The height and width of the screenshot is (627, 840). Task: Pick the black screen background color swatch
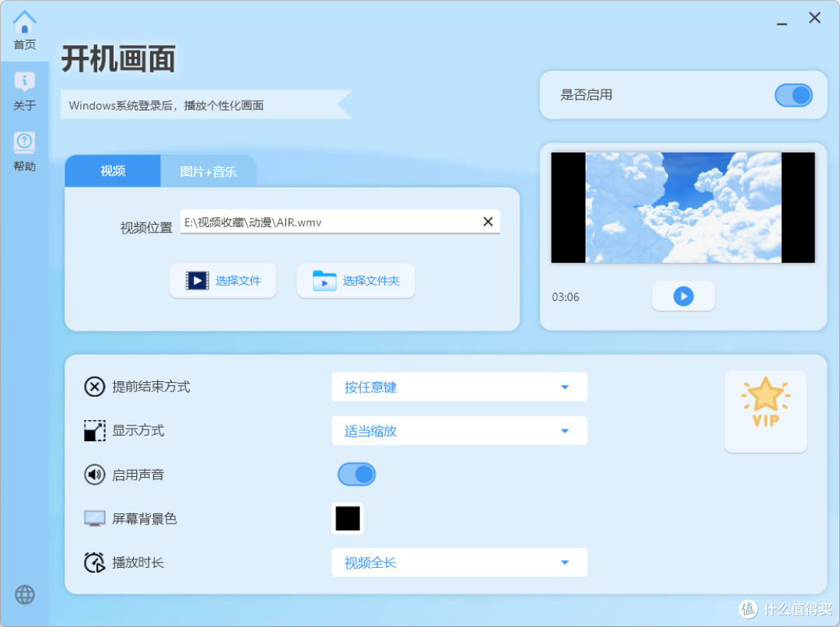pyautogui.click(x=348, y=518)
